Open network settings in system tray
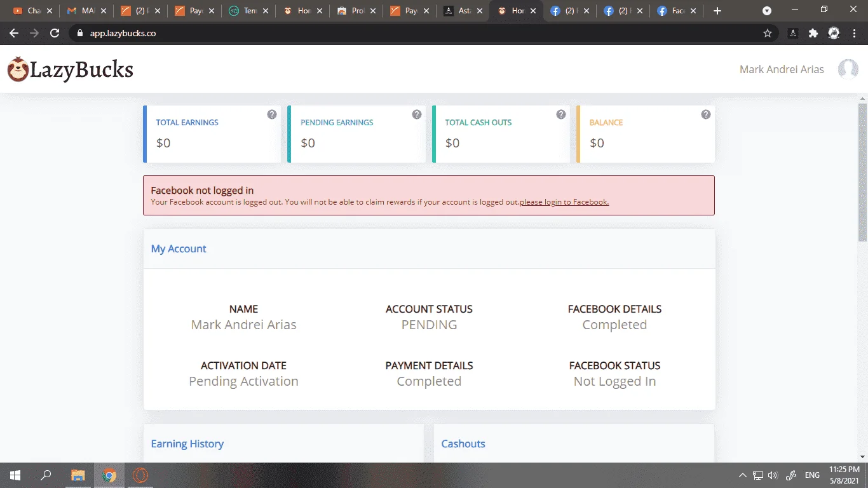 [x=758, y=475]
